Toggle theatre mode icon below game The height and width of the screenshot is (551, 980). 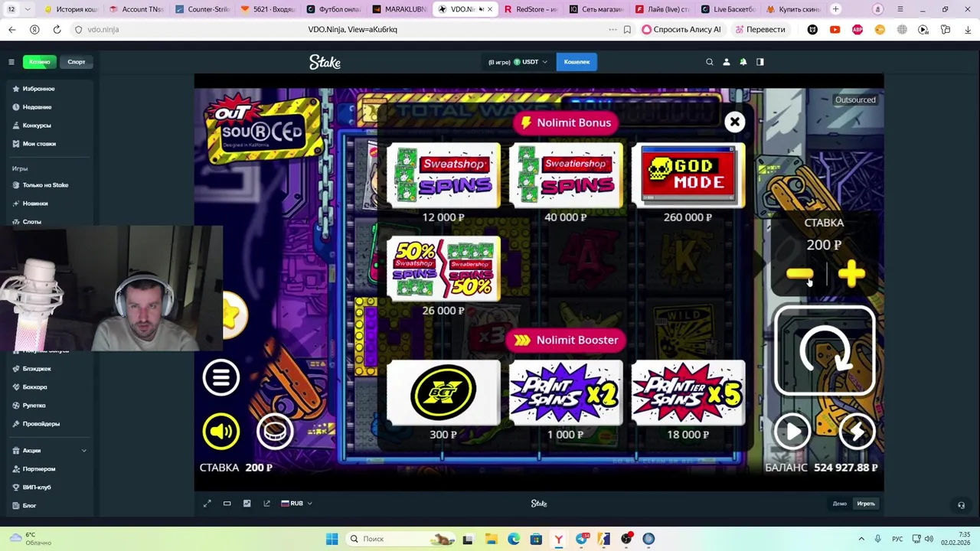[227, 504]
